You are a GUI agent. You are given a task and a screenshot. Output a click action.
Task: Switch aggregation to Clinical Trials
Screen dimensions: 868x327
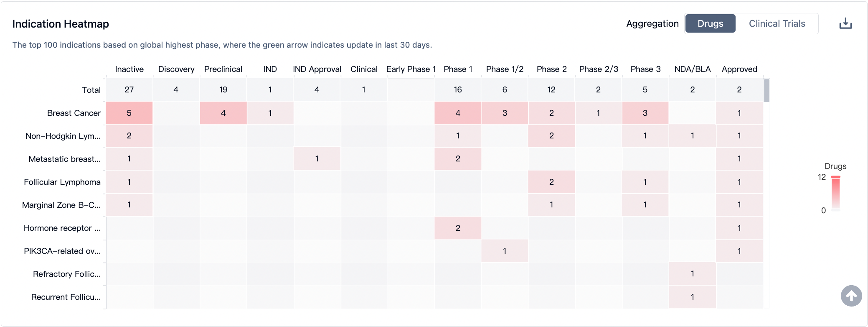(777, 23)
